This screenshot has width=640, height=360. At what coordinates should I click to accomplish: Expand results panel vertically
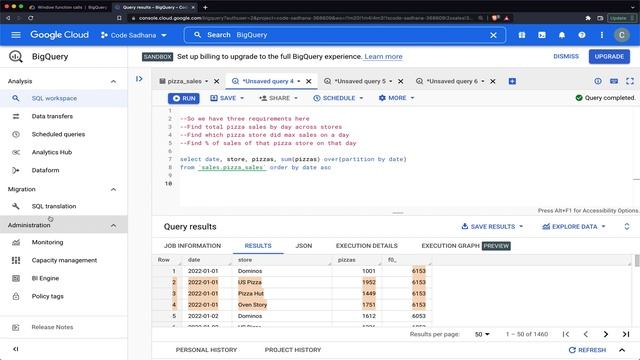[x=627, y=227]
